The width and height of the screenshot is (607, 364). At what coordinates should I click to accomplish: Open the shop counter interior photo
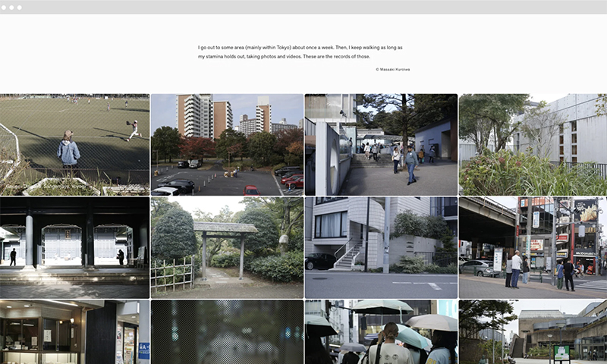74,332
